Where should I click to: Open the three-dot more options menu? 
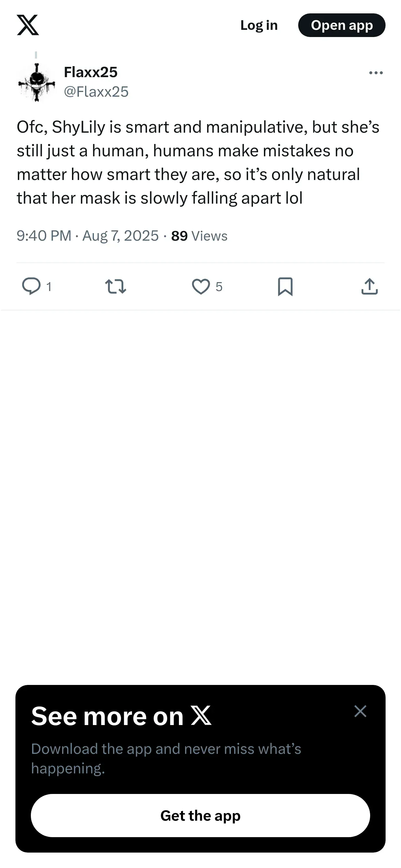[x=376, y=73]
